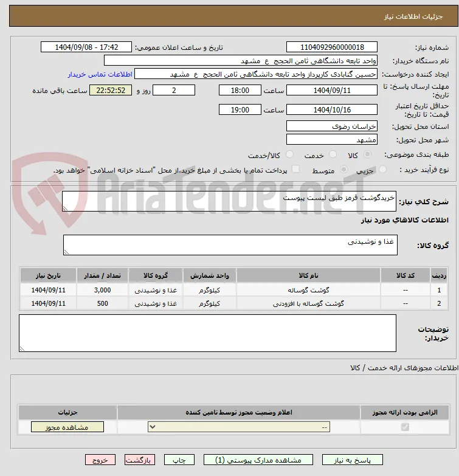Click the تاریخ نیاز column header
Image resolution: width=459 pixels, height=476 pixels.
click(48, 275)
